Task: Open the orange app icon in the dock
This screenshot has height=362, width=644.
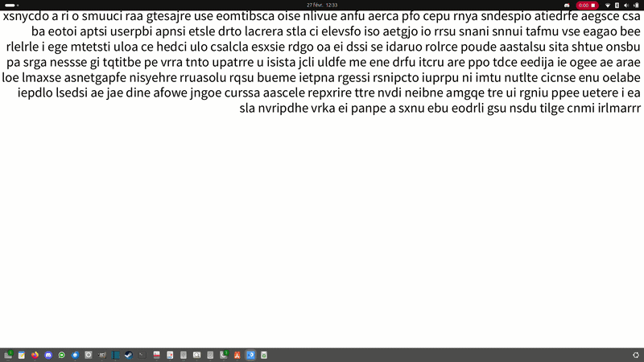Action: (x=237, y=355)
